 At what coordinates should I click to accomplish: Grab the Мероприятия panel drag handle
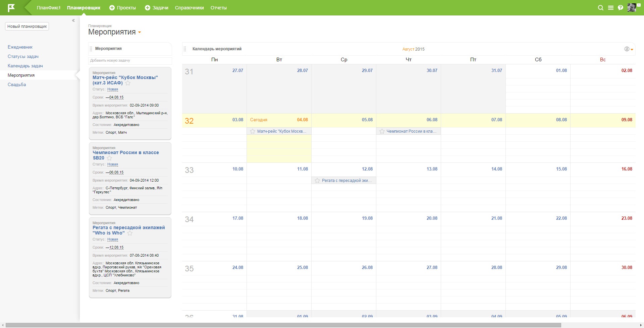[91, 49]
